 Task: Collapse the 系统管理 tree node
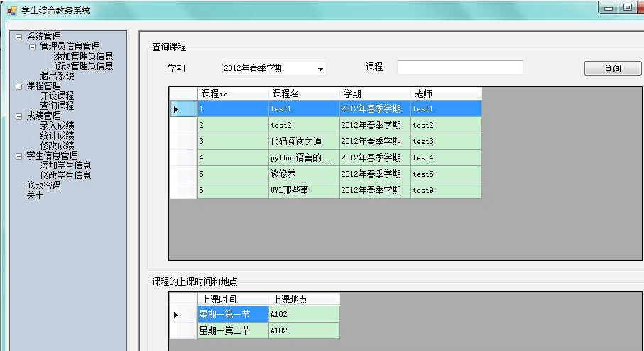[x=19, y=37]
